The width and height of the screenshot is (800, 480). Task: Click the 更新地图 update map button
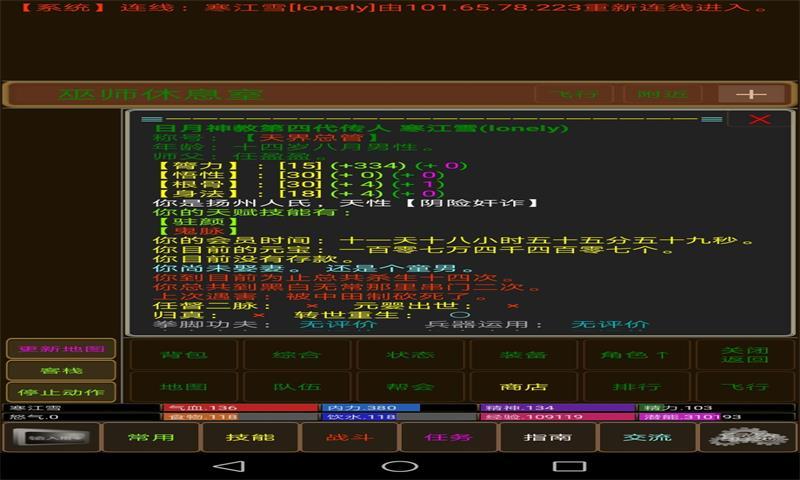point(61,349)
